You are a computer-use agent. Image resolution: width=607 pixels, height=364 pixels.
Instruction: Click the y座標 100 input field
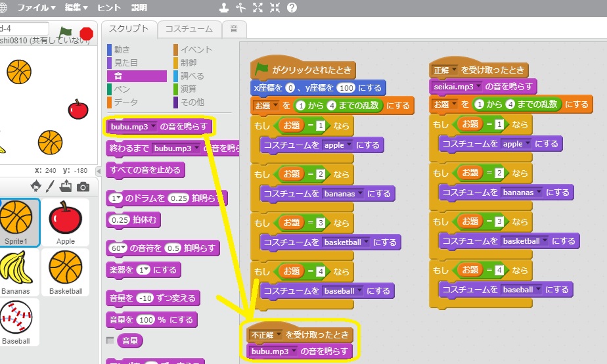tap(346, 88)
